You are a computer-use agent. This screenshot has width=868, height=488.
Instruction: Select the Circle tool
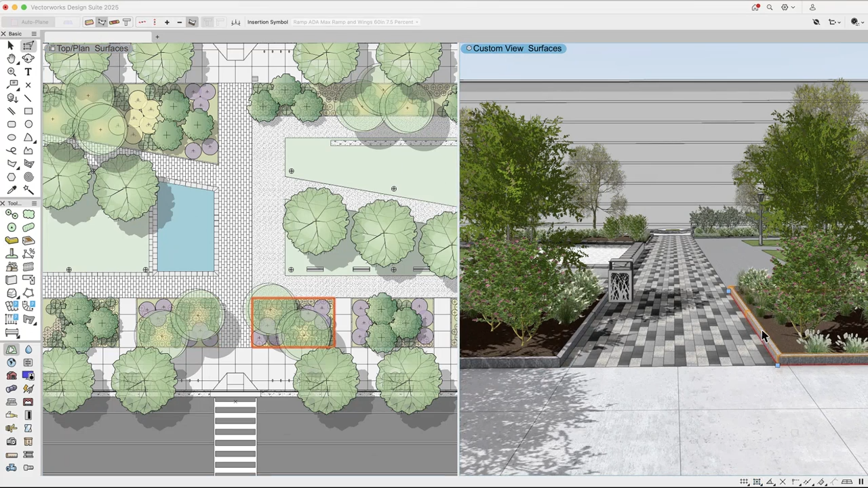(28, 124)
